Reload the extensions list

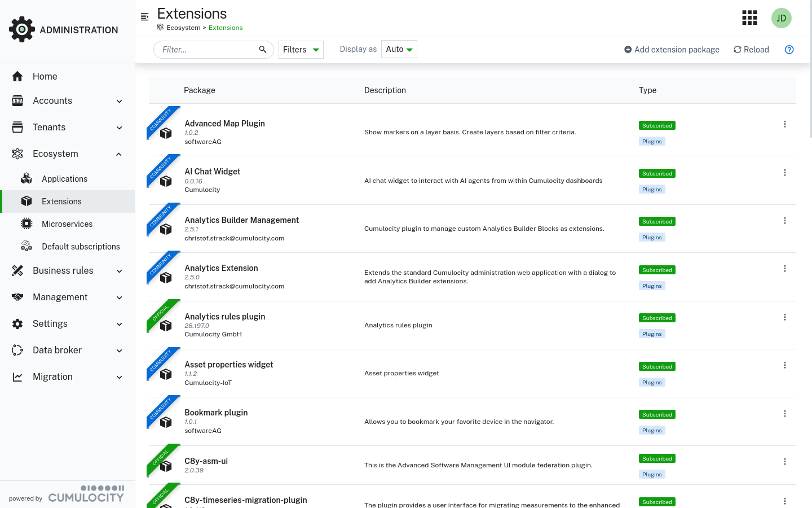click(x=751, y=50)
